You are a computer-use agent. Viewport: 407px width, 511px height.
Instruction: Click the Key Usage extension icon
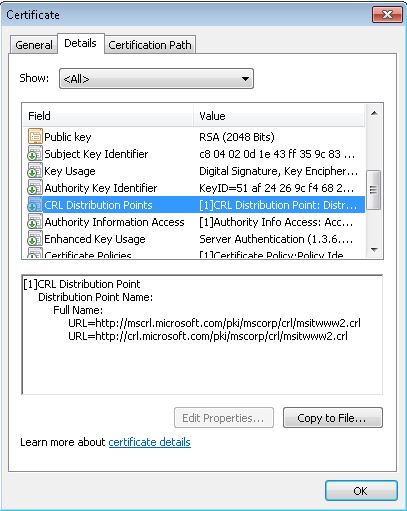click(x=35, y=171)
